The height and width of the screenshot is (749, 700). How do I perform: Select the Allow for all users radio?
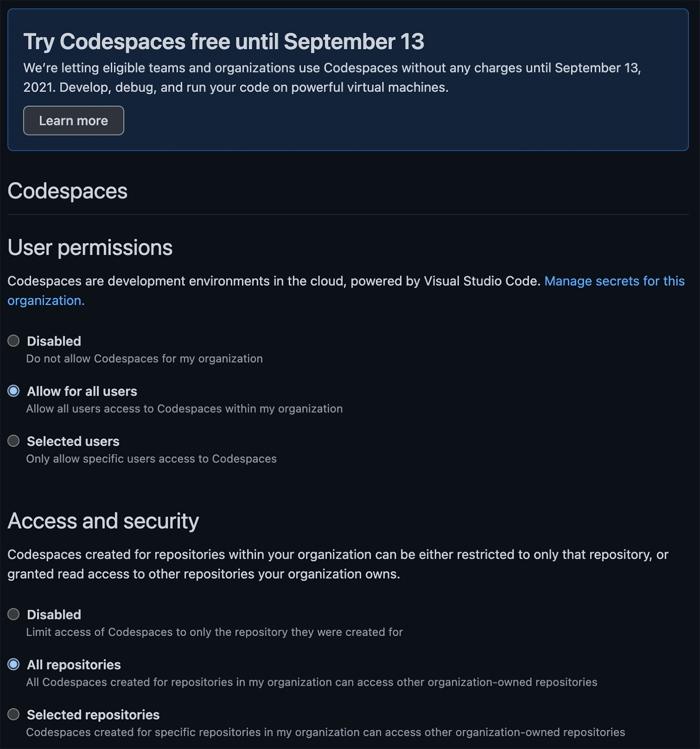tap(14, 391)
